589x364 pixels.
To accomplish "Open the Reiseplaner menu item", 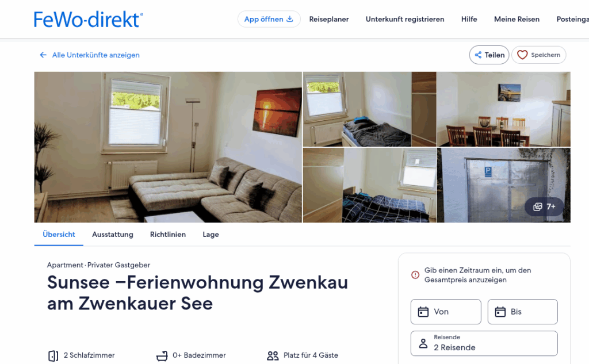I will [328, 19].
